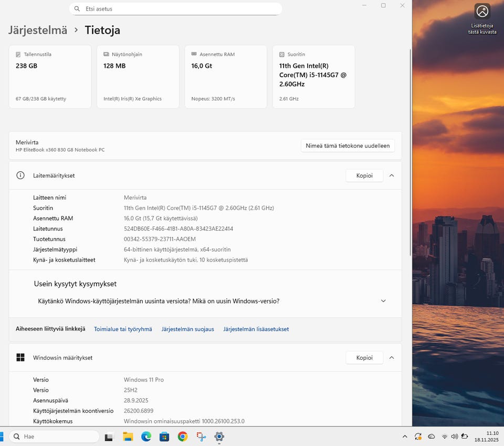
Task: Click "Lisätietoja tästä kuvasta" desktop icon
Action: pyautogui.click(x=482, y=18)
